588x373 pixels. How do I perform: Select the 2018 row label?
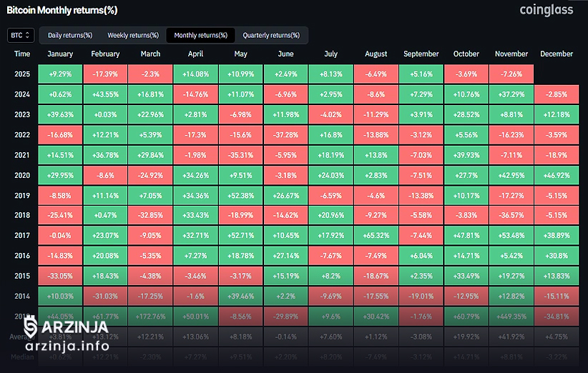coord(22,214)
